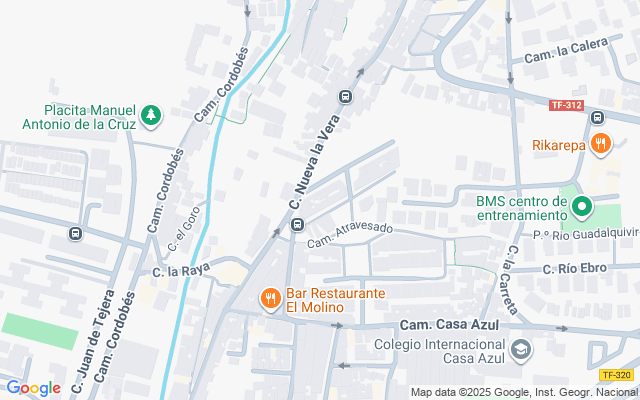Image resolution: width=640 pixels, height=400 pixels.
Task: Select bus stop on upper C. Nueva la Vera
Action: pos(345,97)
